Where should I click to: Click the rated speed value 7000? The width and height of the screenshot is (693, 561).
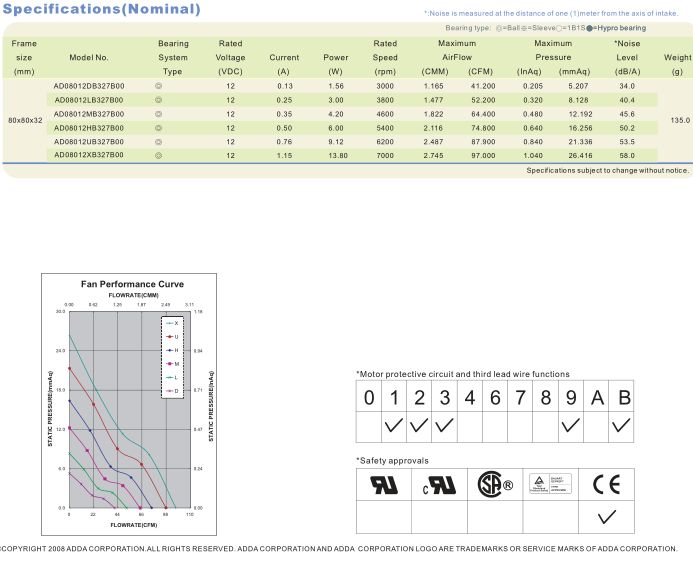pos(385,156)
